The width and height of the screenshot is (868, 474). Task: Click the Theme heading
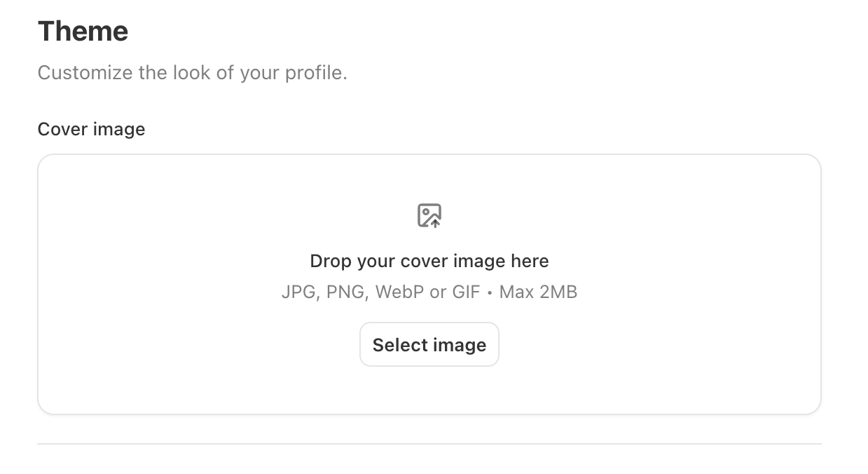83,32
